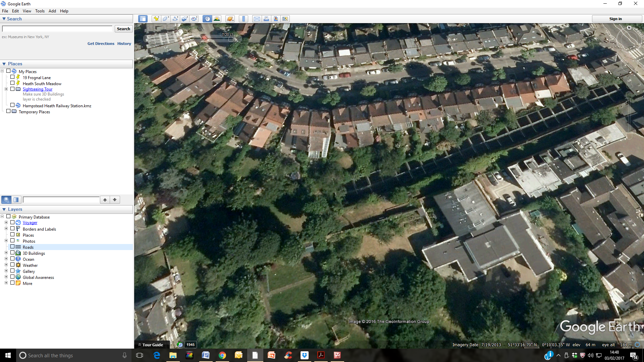The width and height of the screenshot is (644, 362).
Task: Check Hampstead Heath Railway Station.kmz checkbox
Action: coord(12,105)
